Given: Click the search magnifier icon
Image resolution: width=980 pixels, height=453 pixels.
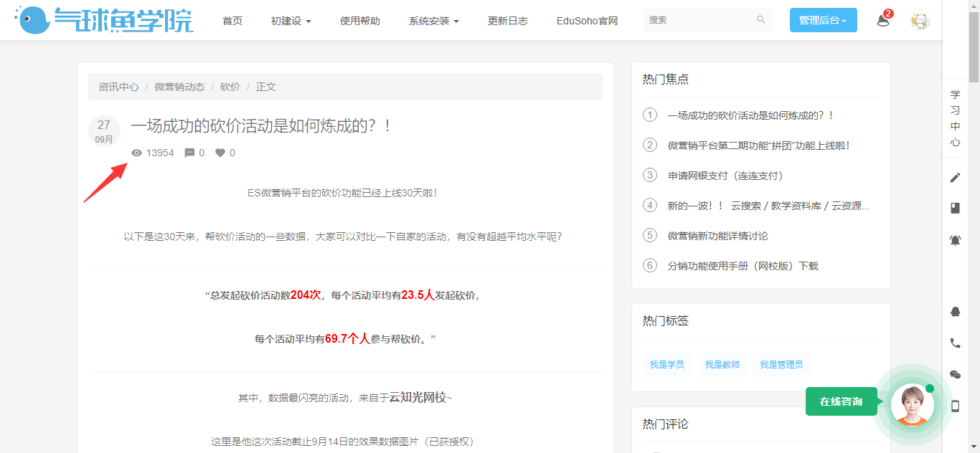Looking at the screenshot, I should pos(760,20).
